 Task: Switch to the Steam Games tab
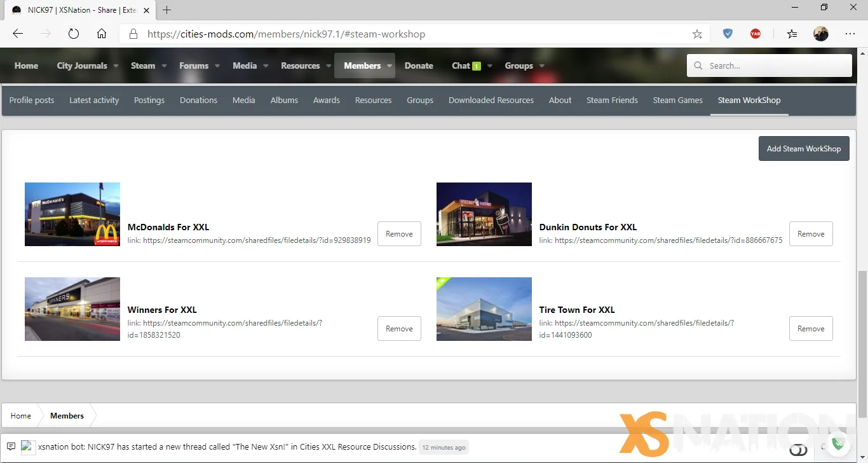(x=678, y=100)
